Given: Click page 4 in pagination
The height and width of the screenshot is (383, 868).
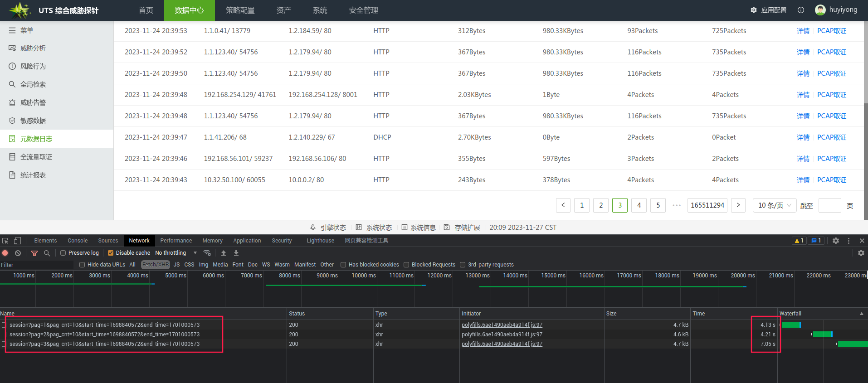Looking at the screenshot, I should pos(639,205).
